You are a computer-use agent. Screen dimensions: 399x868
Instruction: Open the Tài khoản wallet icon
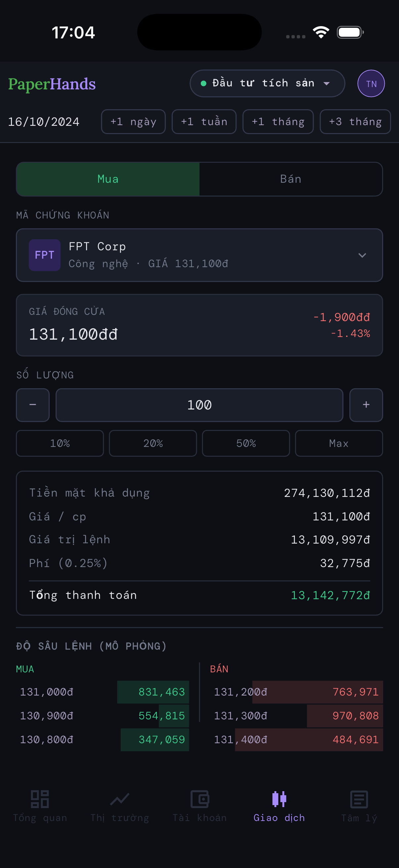tap(200, 799)
